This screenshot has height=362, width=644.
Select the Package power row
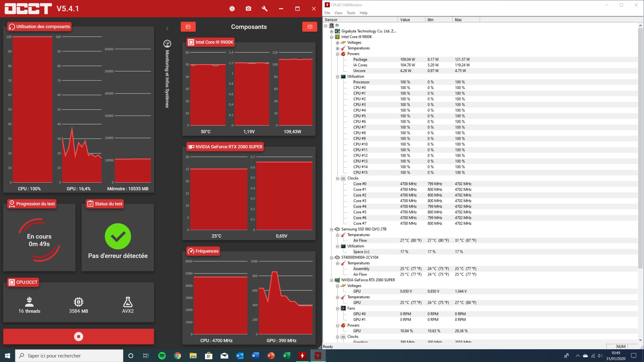360,60
